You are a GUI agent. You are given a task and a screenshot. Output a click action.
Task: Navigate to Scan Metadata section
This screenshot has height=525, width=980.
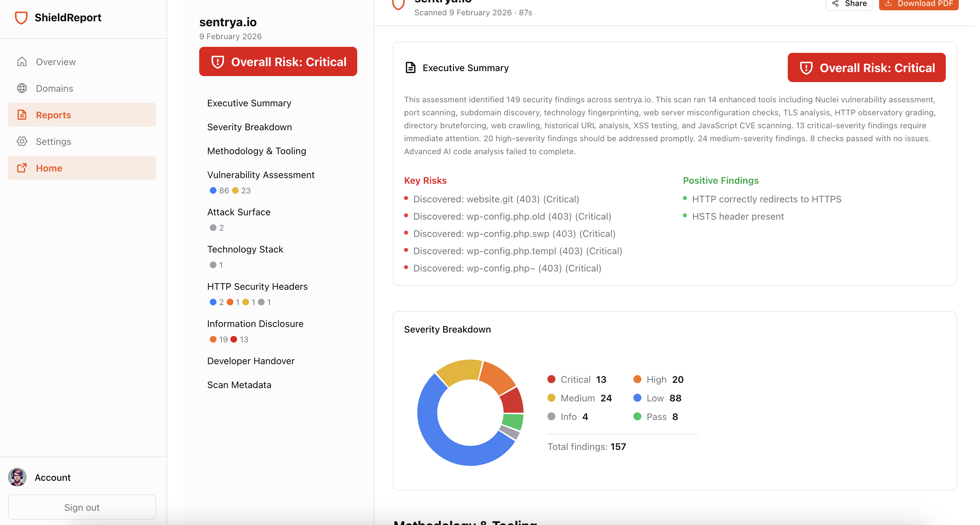[239, 384]
